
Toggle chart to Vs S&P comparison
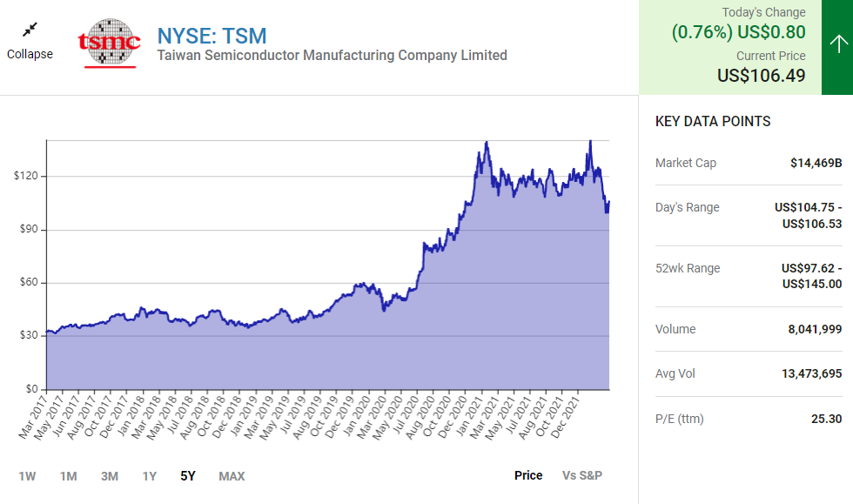tap(582, 475)
